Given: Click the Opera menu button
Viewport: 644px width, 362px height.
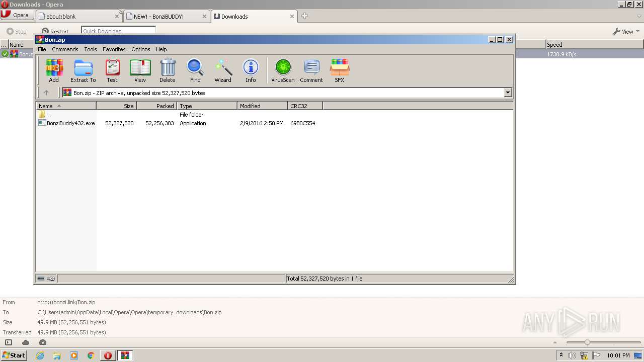Looking at the screenshot, I should [16, 15].
